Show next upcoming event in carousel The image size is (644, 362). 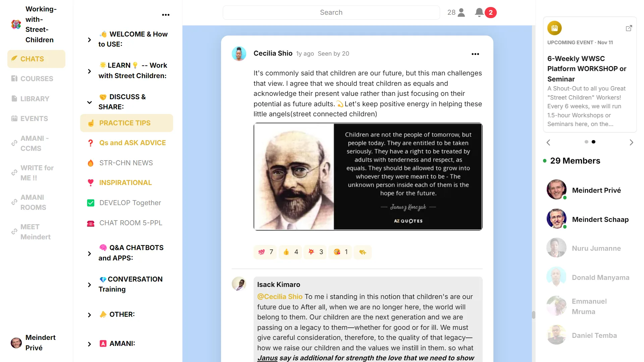(x=631, y=142)
